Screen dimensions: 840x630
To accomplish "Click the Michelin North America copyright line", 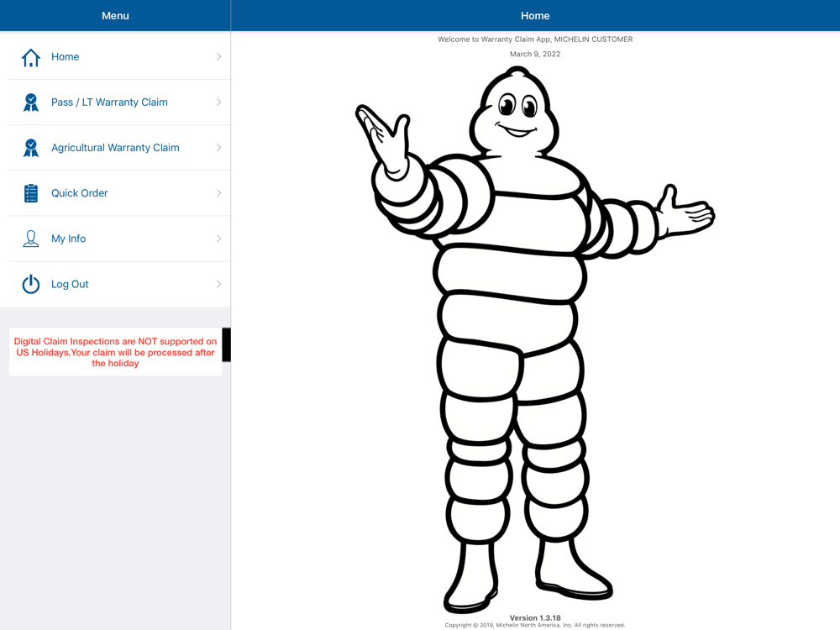I will click(x=535, y=625).
